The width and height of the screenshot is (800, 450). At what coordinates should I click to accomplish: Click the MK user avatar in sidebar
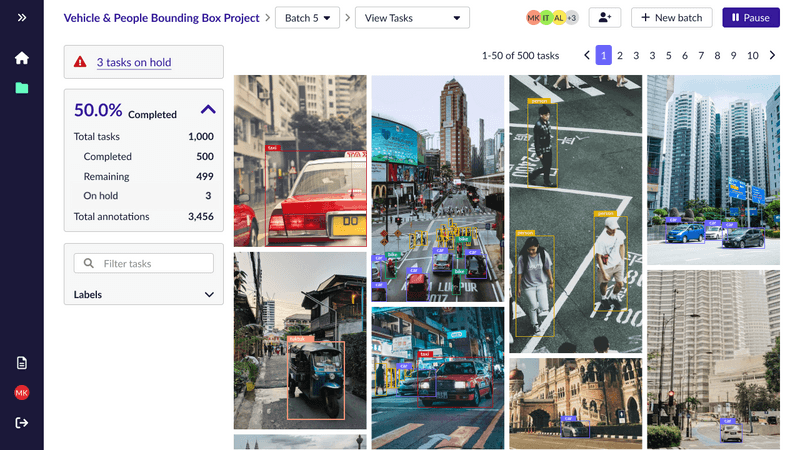tap(21, 392)
